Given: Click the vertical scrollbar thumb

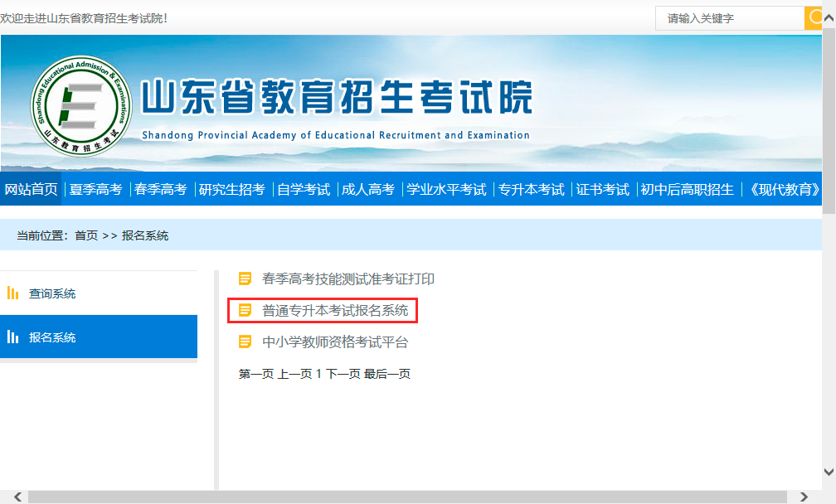Looking at the screenshot, I should 829,120.
